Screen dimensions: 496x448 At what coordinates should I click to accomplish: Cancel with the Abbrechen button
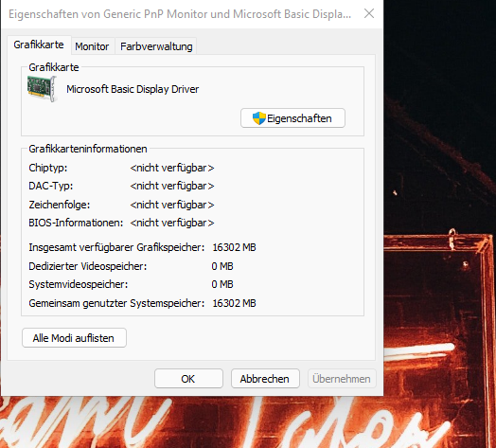(265, 378)
